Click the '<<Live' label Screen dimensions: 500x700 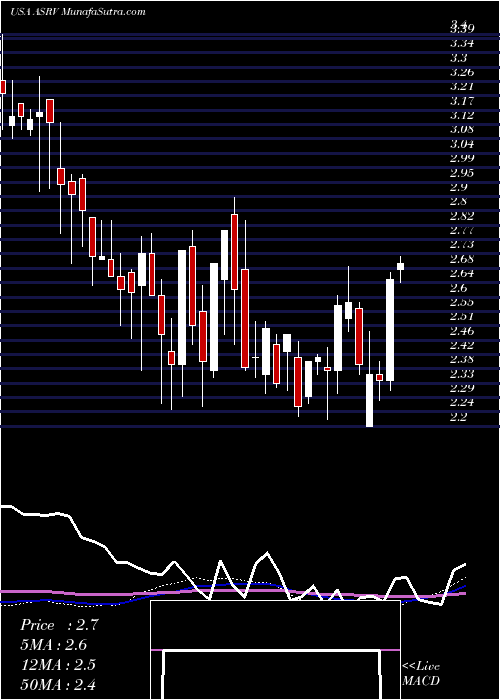421,667
